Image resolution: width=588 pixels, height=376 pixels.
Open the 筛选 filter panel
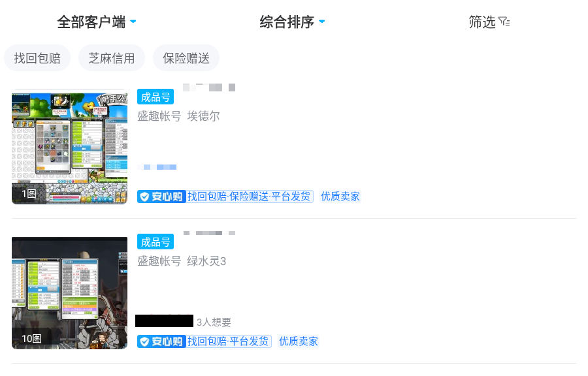(x=489, y=22)
